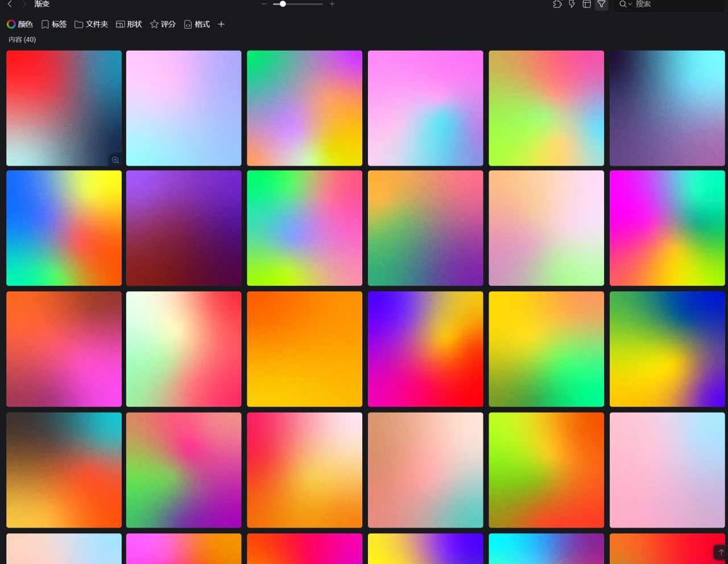This screenshot has width=728, height=564.
Task: Click the magnifier icon on first thumbnail
Action: point(115,160)
